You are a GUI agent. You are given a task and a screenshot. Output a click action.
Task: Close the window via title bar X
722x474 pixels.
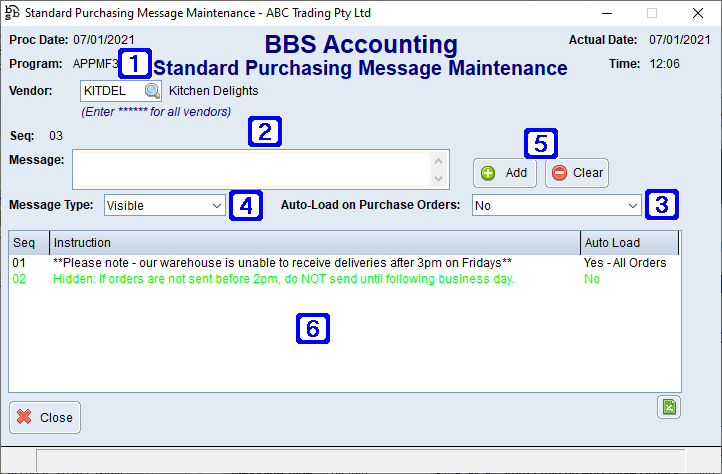click(698, 13)
